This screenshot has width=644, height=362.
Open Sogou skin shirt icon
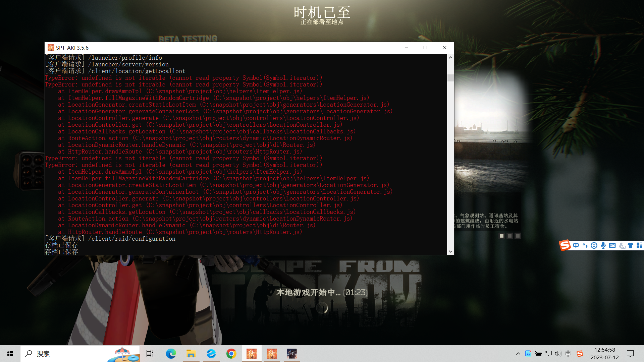coord(630,245)
